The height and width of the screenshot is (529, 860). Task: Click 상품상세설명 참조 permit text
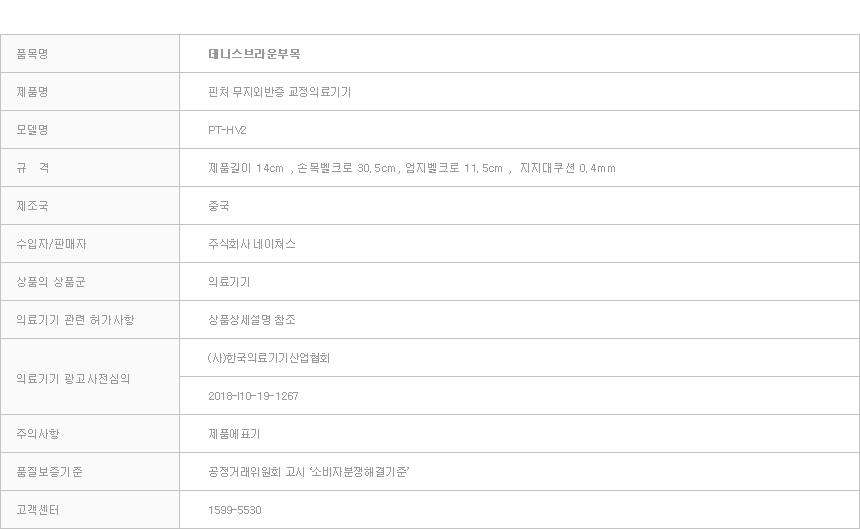pos(252,320)
